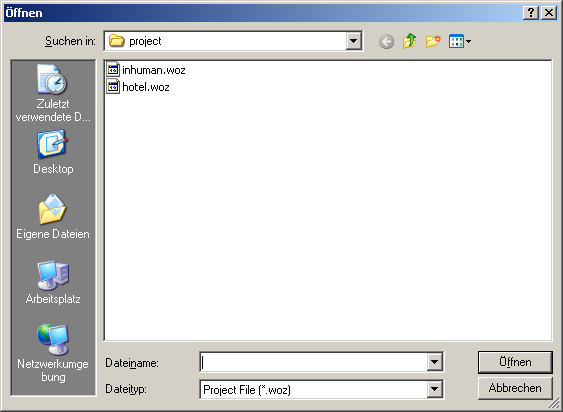Open Zuletzt verwendete Dokumente shortcut
563x412 pixels.
click(x=53, y=93)
